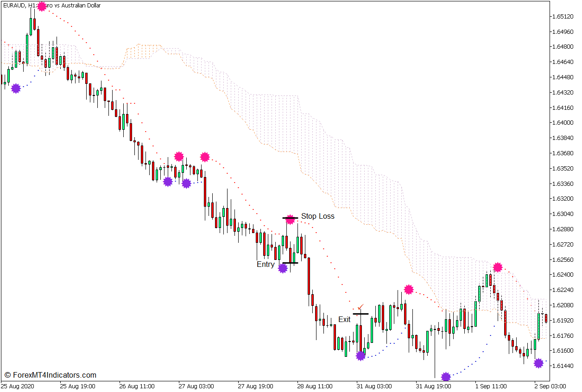Click the purple signal star near 31 Aug 03:00 lows
582x392 pixels.
coord(361,356)
